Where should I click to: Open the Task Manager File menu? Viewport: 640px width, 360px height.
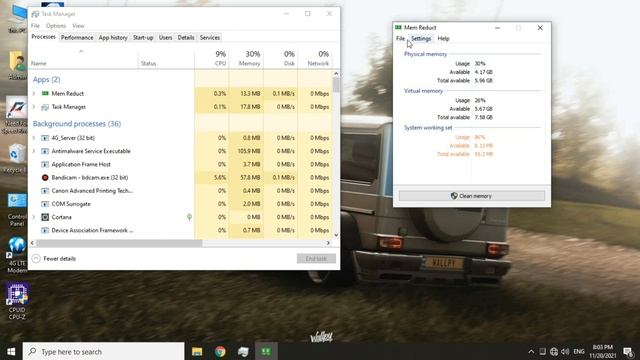pos(36,26)
